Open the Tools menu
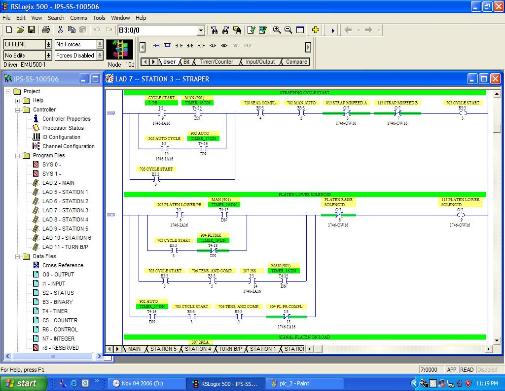This screenshot has height=391, width=505. (x=99, y=18)
